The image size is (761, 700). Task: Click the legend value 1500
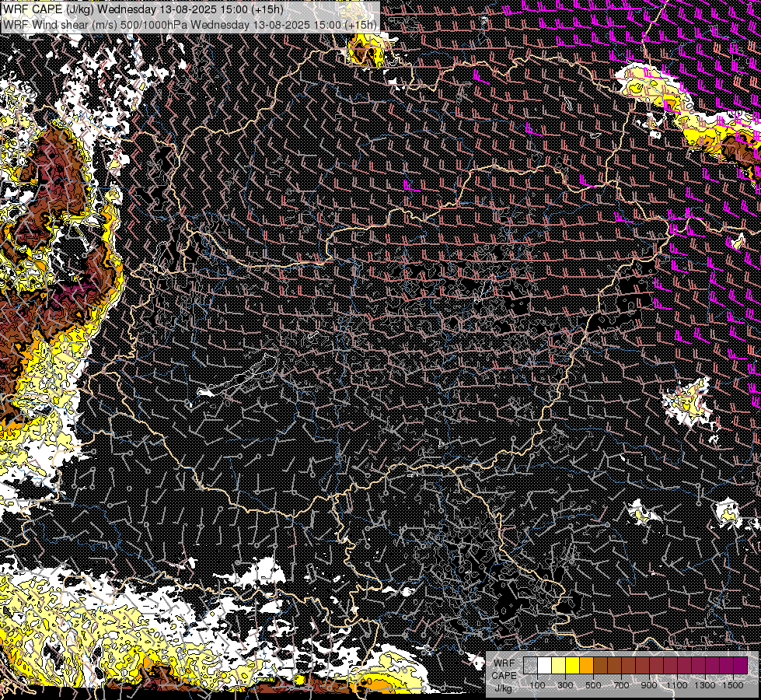click(733, 685)
